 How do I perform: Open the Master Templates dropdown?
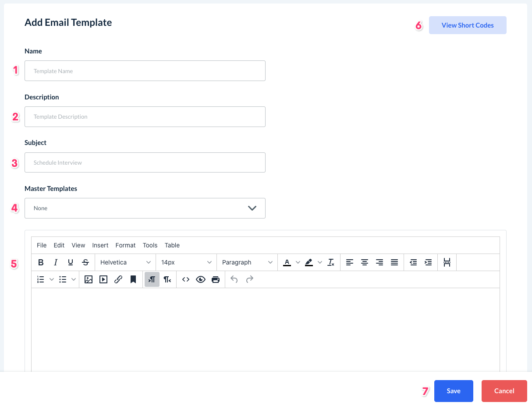pos(145,208)
